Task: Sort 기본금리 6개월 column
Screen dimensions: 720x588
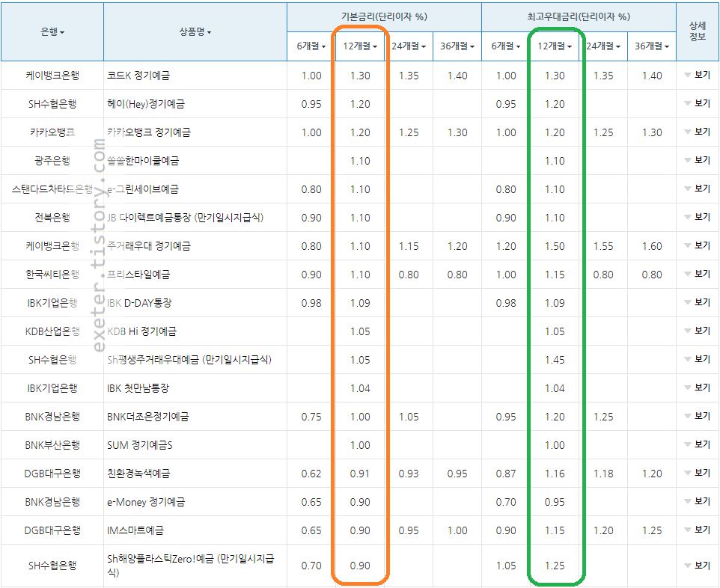Action: 311,46
